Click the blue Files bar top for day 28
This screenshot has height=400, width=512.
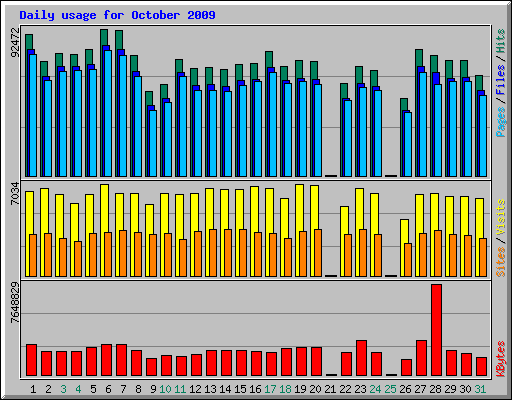click(436, 78)
